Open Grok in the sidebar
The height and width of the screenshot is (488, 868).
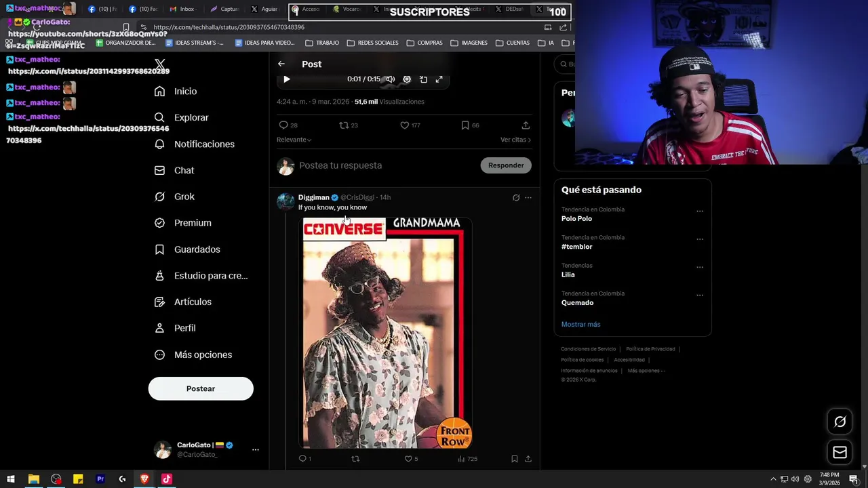(x=174, y=197)
